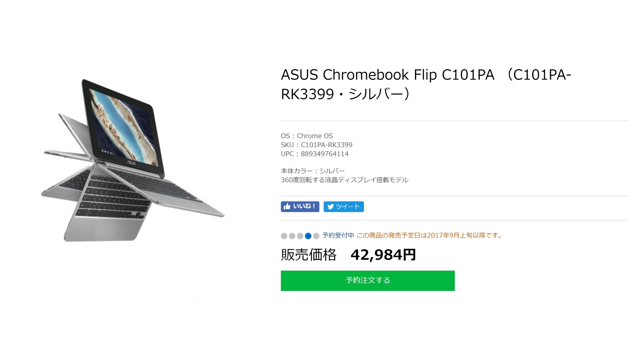Viewport: 644px width, 362px height.
Task: Click the 予約受付中 status text
Action: coord(338,235)
